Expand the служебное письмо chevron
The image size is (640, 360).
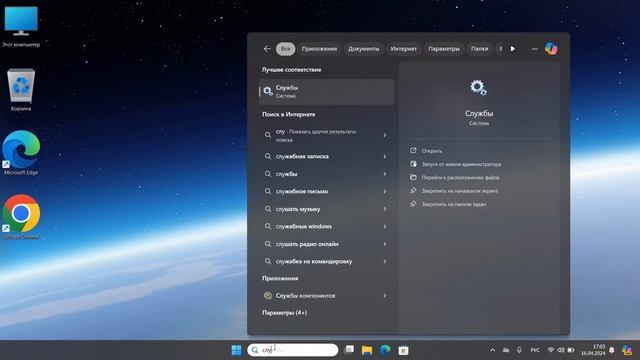pyautogui.click(x=384, y=191)
